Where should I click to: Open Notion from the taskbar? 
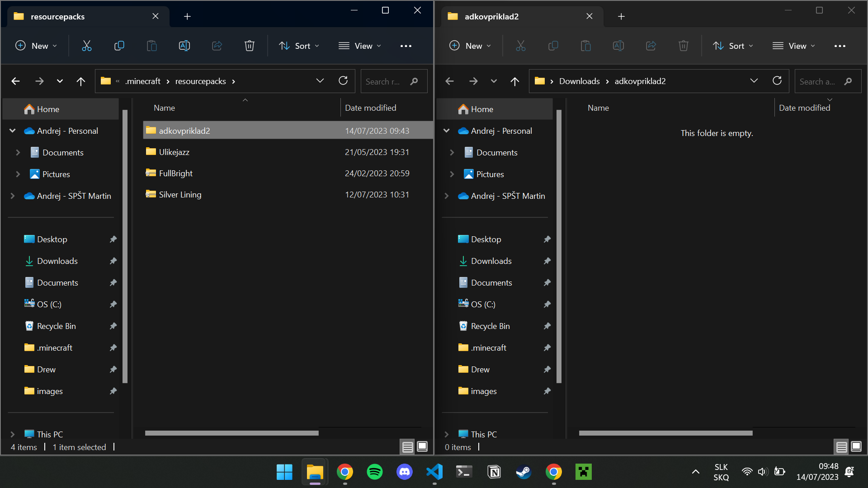(x=494, y=472)
